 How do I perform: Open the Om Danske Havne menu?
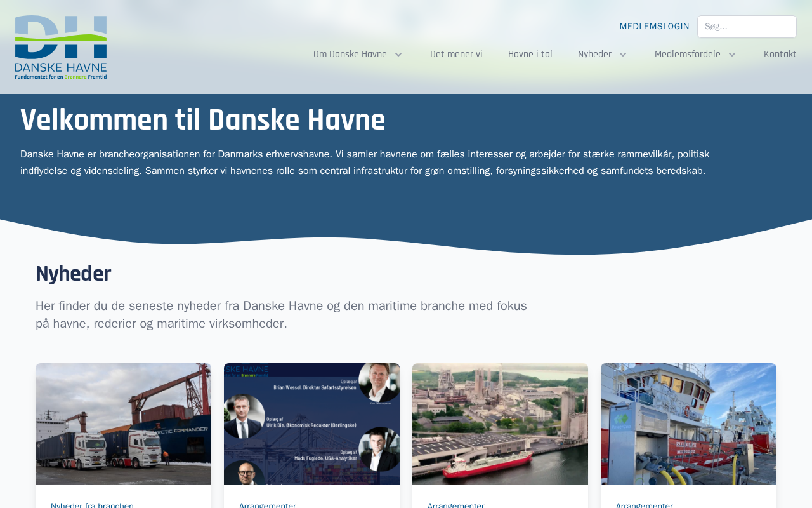pyautogui.click(x=350, y=55)
